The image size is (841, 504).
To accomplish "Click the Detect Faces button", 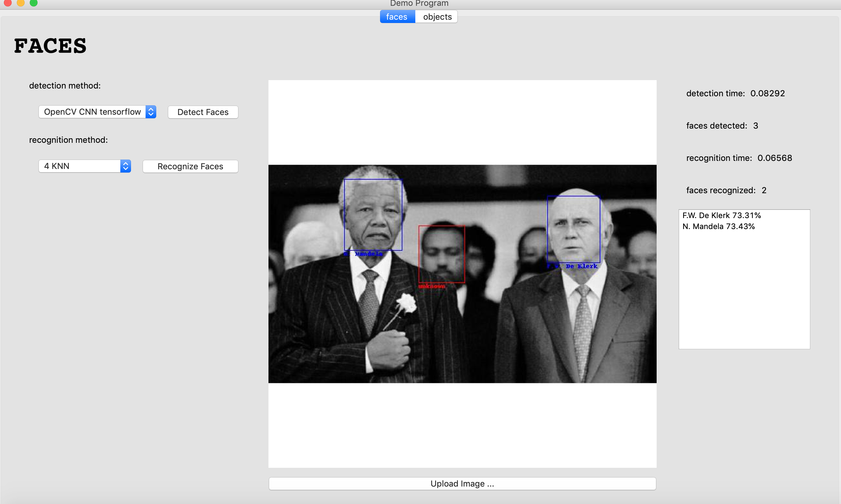I will 202,112.
